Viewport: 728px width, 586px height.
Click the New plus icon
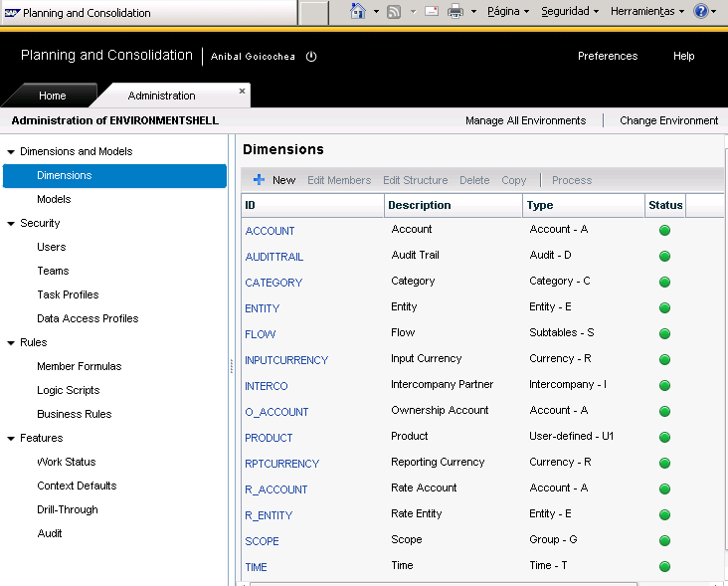[x=259, y=180]
